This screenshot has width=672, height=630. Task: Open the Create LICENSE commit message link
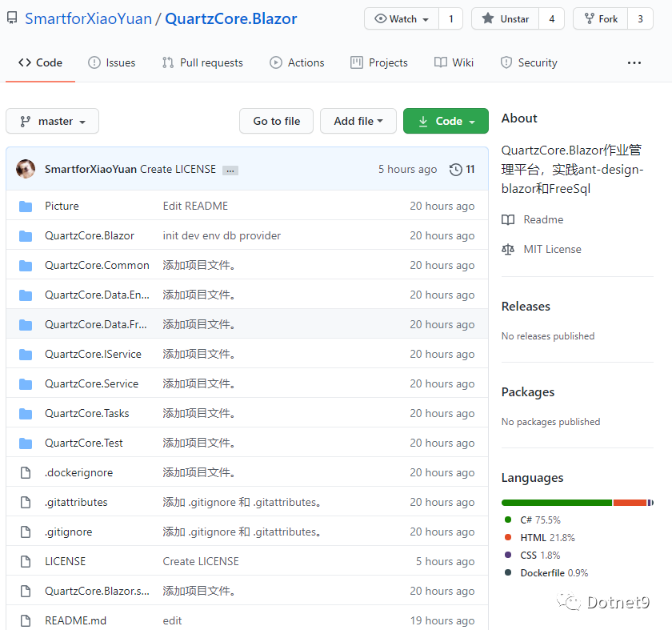coord(178,170)
